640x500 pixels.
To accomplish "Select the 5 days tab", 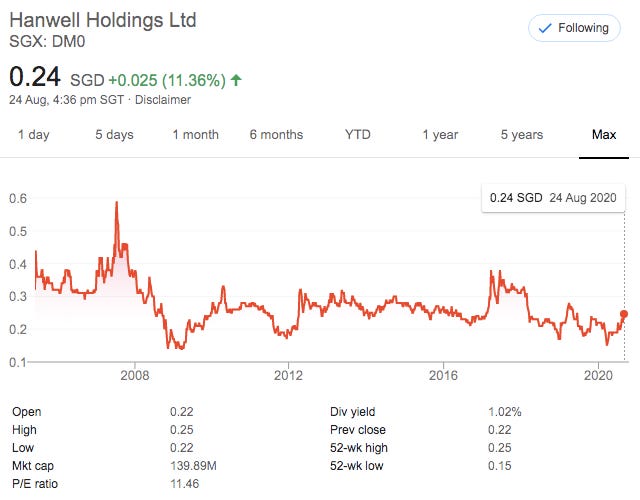I will pos(114,135).
